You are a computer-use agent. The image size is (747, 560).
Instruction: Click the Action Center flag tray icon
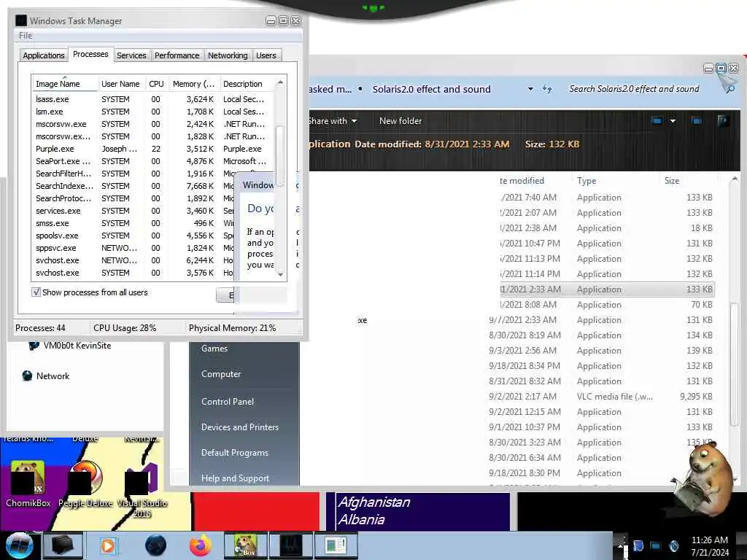pos(638,545)
